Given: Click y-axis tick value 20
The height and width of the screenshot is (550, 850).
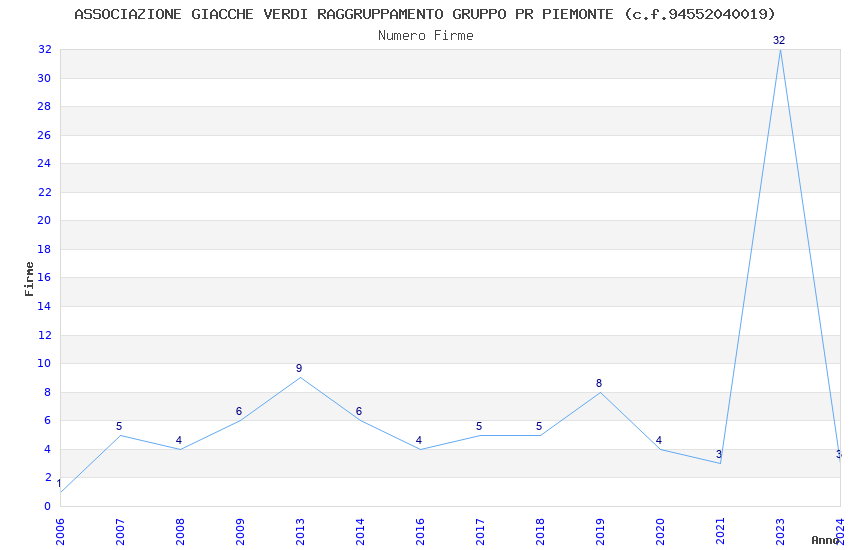Looking at the screenshot, I should (x=44, y=220).
